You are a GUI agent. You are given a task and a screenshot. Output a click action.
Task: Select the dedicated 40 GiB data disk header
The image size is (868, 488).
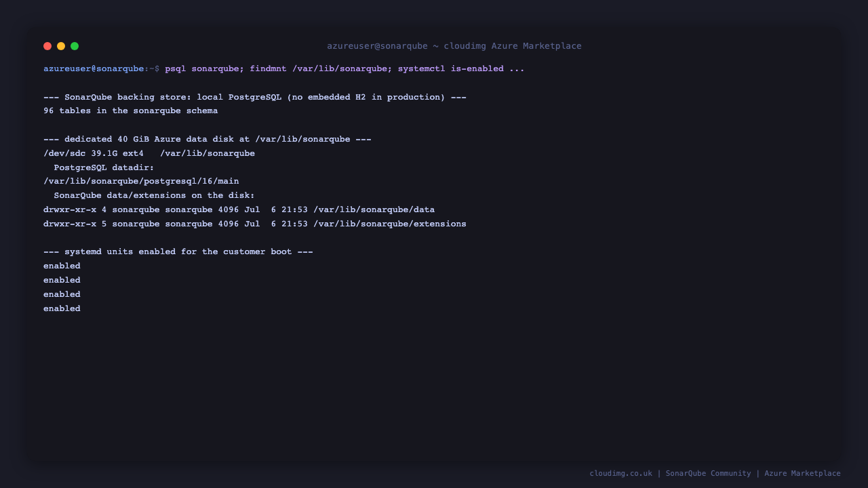208,139
